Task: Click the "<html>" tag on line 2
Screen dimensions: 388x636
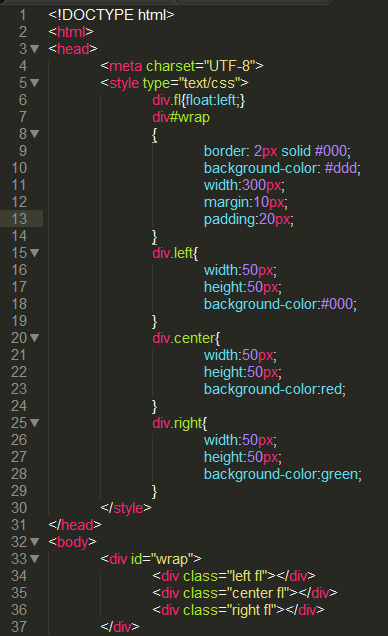Action: (x=71, y=32)
